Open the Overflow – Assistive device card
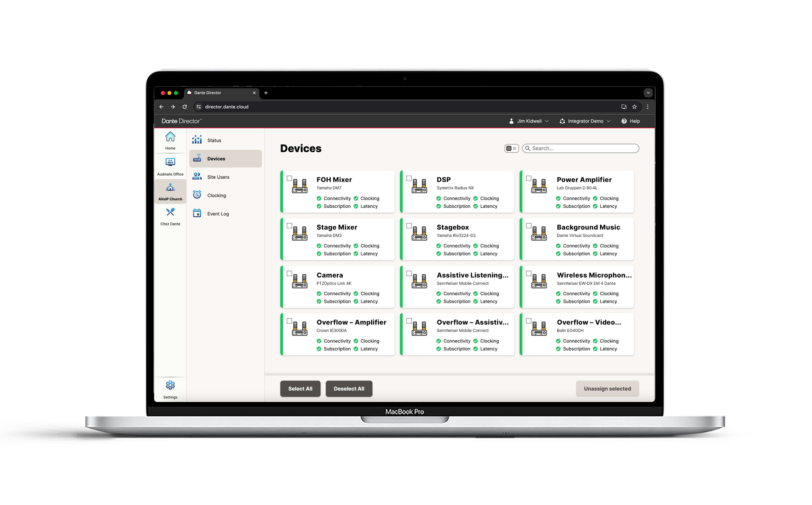Viewport: 812px width, 505px height. click(x=457, y=334)
